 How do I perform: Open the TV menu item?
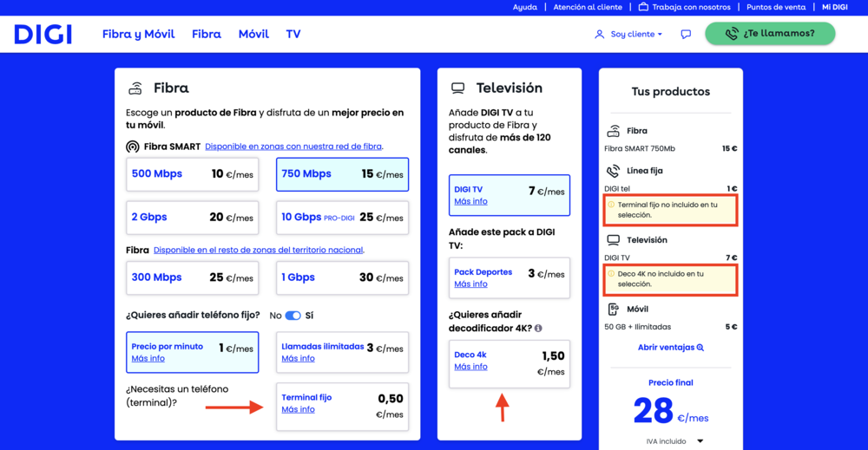293,35
